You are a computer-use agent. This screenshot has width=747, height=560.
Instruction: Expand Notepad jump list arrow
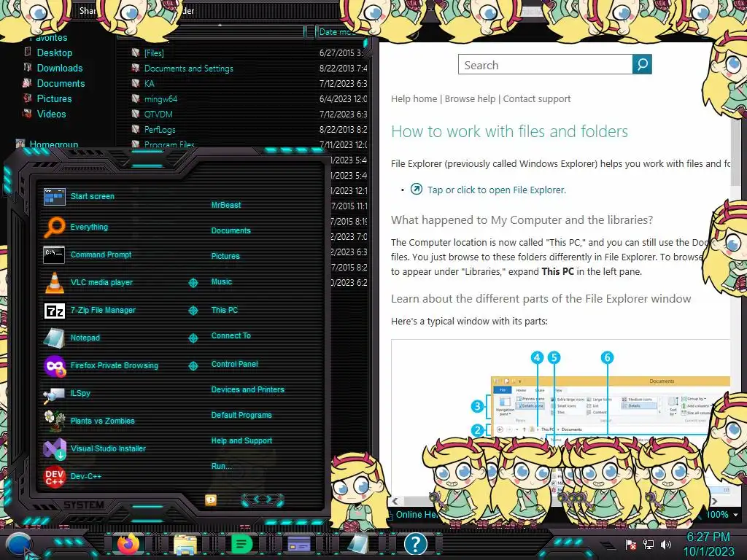pyautogui.click(x=193, y=338)
